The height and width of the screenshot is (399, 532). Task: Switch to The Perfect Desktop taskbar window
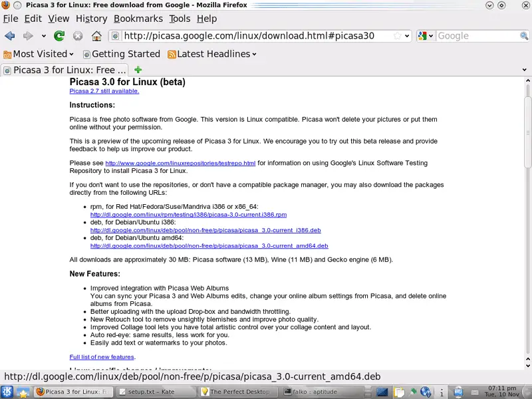(239, 392)
